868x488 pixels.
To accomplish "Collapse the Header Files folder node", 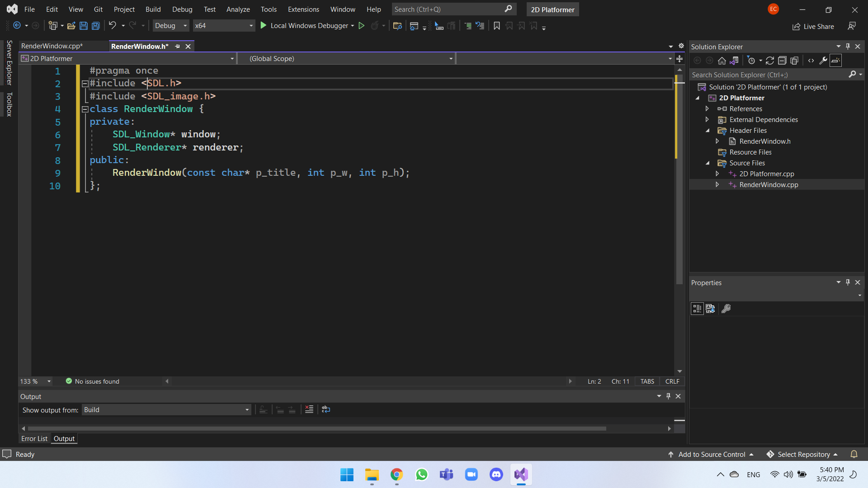I will [708, 131].
